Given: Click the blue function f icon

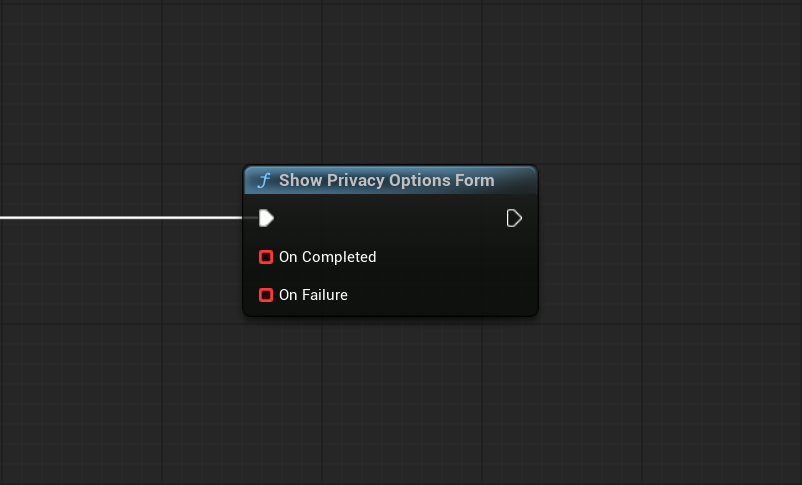Looking at the screenshot, I should [264, 181].
